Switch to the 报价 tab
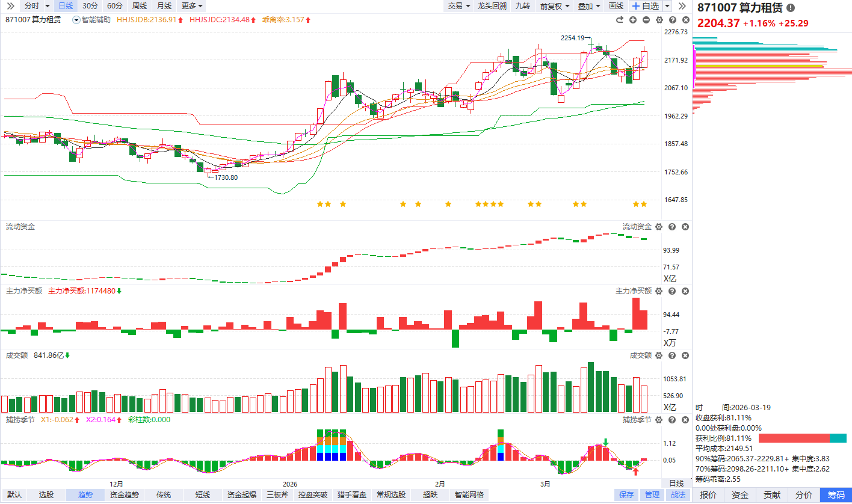 pos(708,495)
